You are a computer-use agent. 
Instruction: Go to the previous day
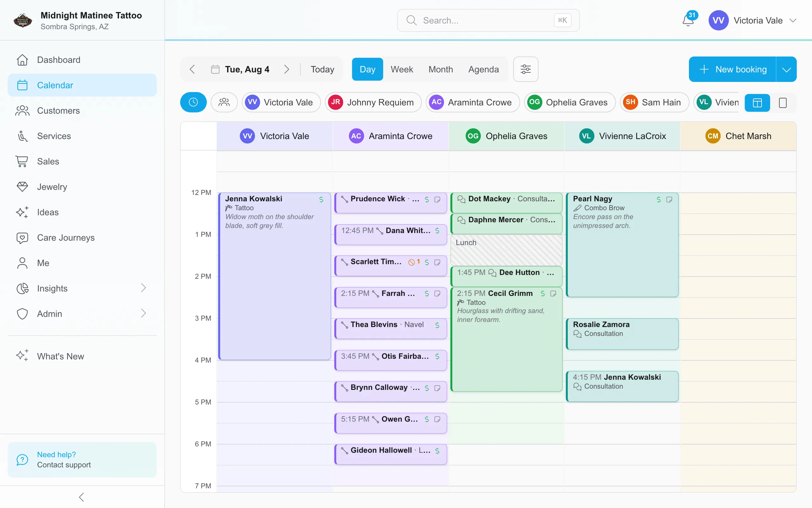coord(192,69)
